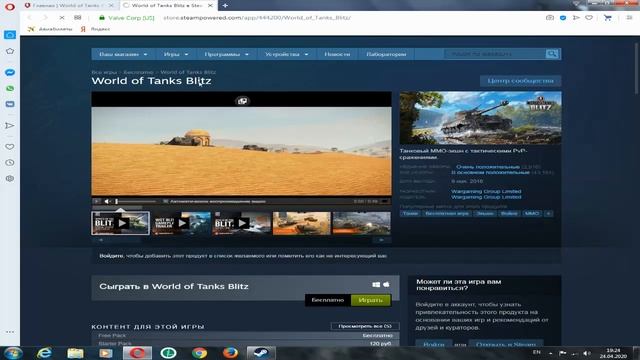Screen dimensions: 640x360
Task: Click the green padlock security icon
Action: pyautogui.click(x=102, y=18)
